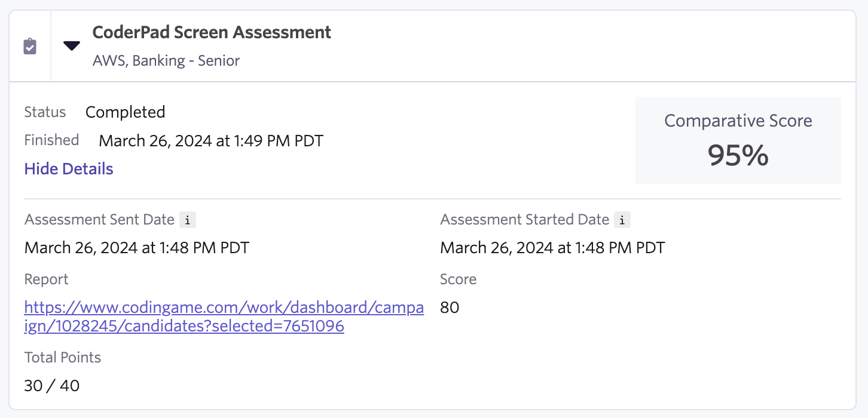Click the info icon beside Assessment Sent Date
Viewport: 868px width, 418px height.
point(188,220)
